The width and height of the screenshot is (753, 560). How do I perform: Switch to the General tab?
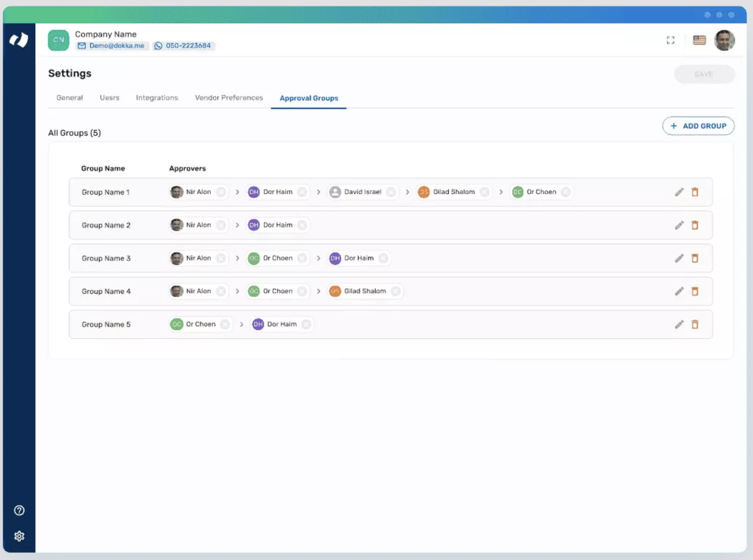coord(69,98)
